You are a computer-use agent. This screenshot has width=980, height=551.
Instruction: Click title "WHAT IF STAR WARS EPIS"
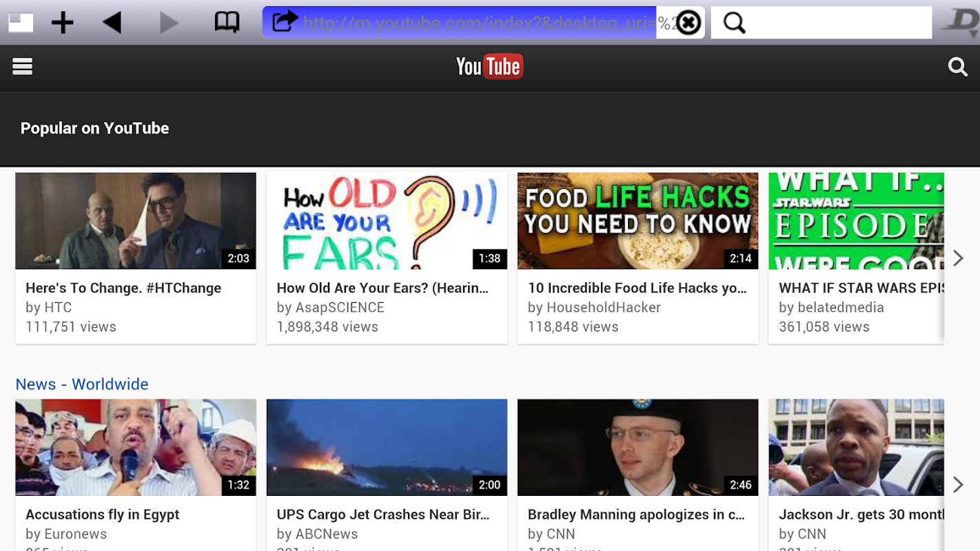tap(861, 288)
